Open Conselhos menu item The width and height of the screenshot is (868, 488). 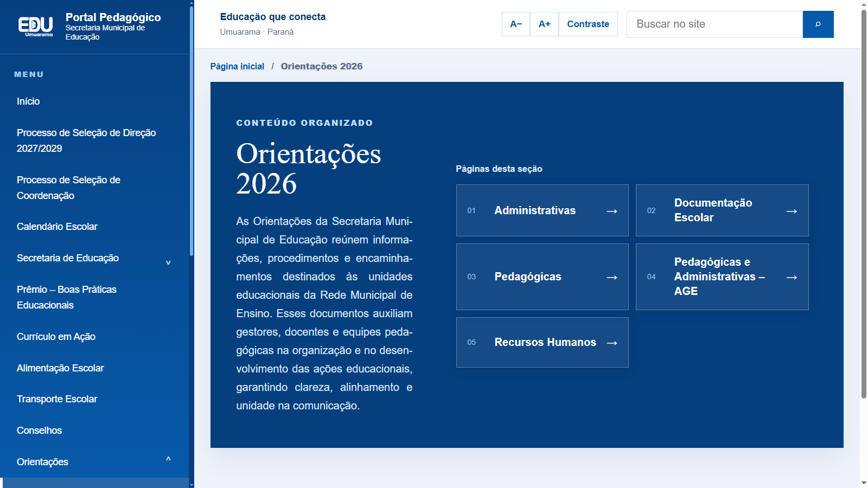pyautogui.click(x=39, y=431)
